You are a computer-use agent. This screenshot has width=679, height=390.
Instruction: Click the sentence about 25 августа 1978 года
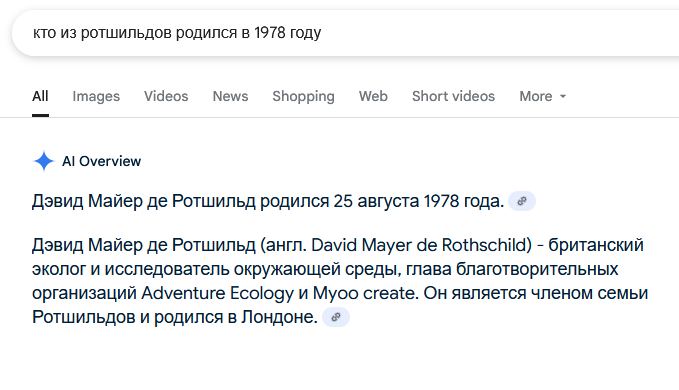point(268,201)
